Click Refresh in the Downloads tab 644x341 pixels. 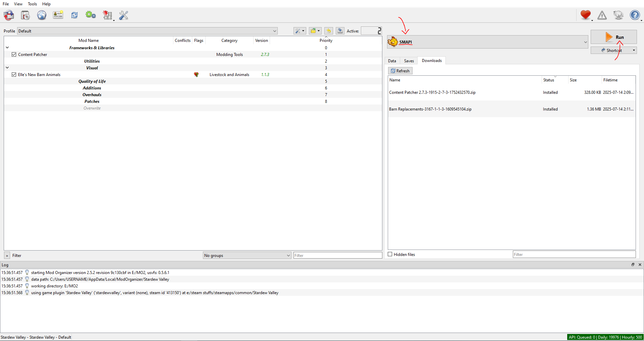[x=400, y=71]
